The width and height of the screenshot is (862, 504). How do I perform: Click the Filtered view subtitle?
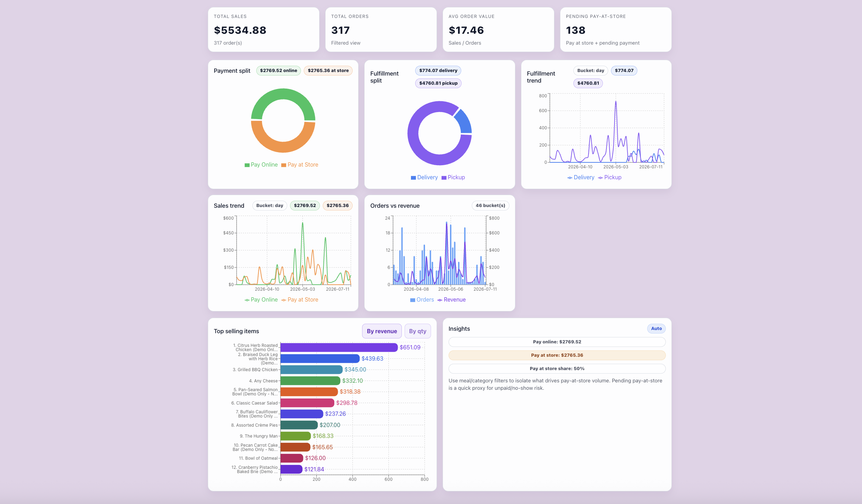346,43
